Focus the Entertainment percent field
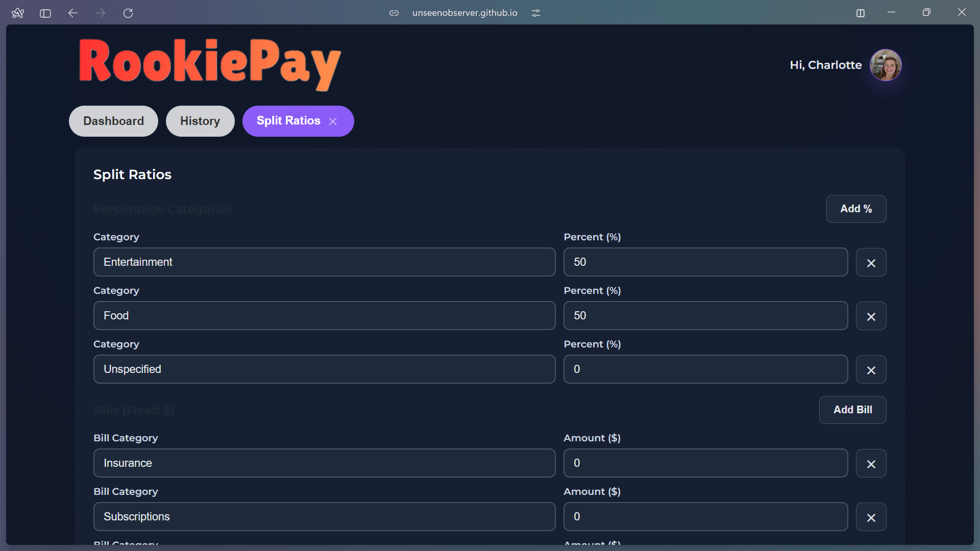 click(x=705, y=262)
